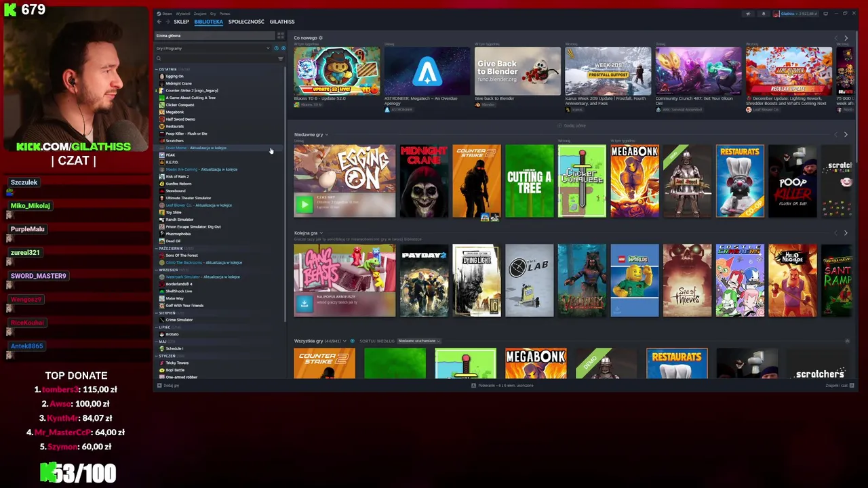
Task: Toggle the ready-to-play filter icon
Action: coord(283,48)
